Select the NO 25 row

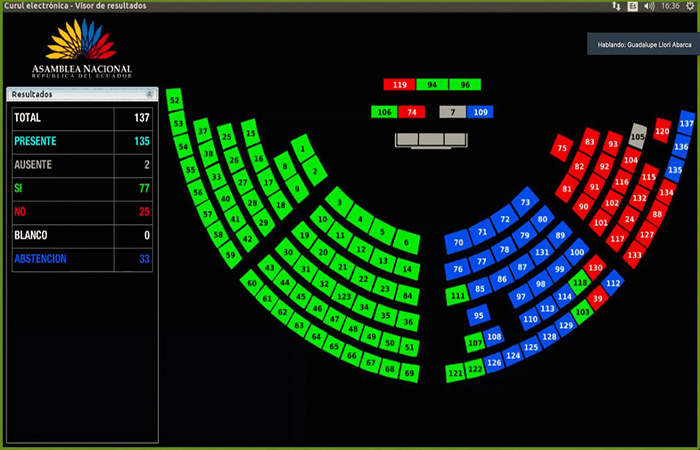coord(82,212)
